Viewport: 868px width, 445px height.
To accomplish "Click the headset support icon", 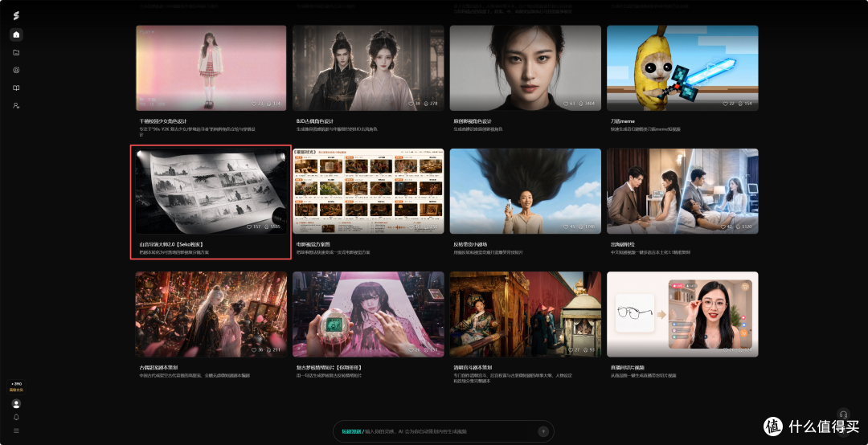I will point(843,414).
